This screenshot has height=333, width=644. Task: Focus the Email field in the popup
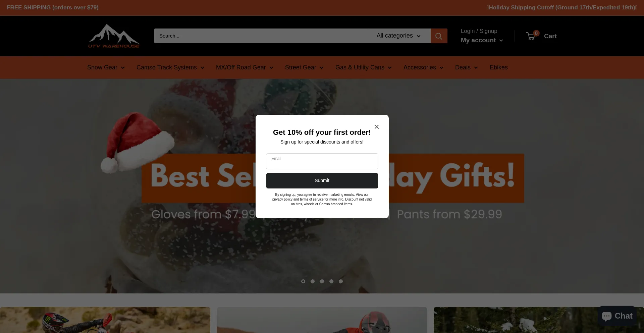(322, 161)
